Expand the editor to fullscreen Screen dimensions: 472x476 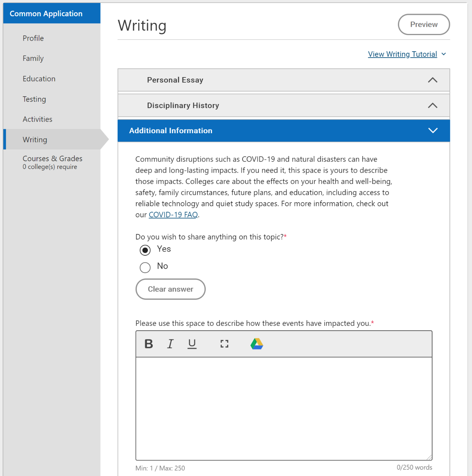coord(224,344)
